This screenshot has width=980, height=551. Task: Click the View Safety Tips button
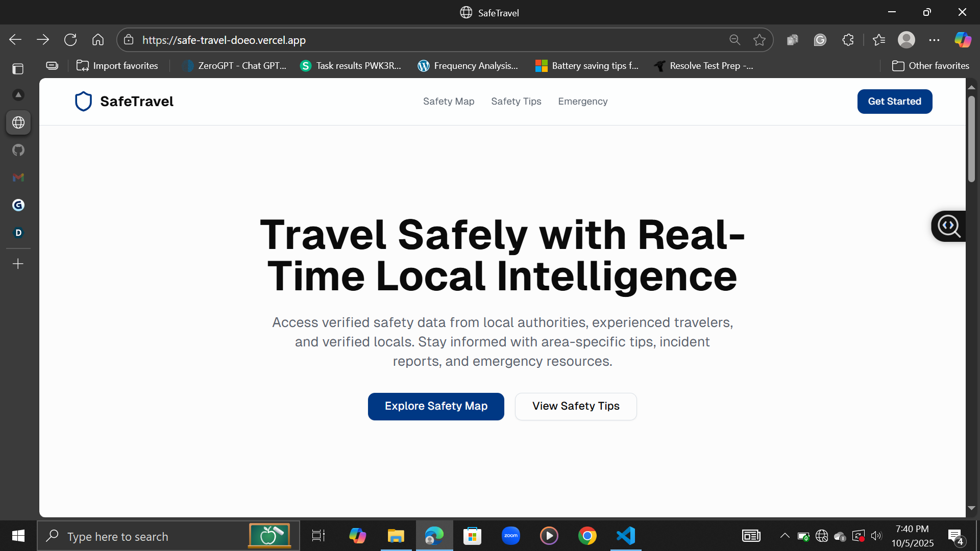576,406
